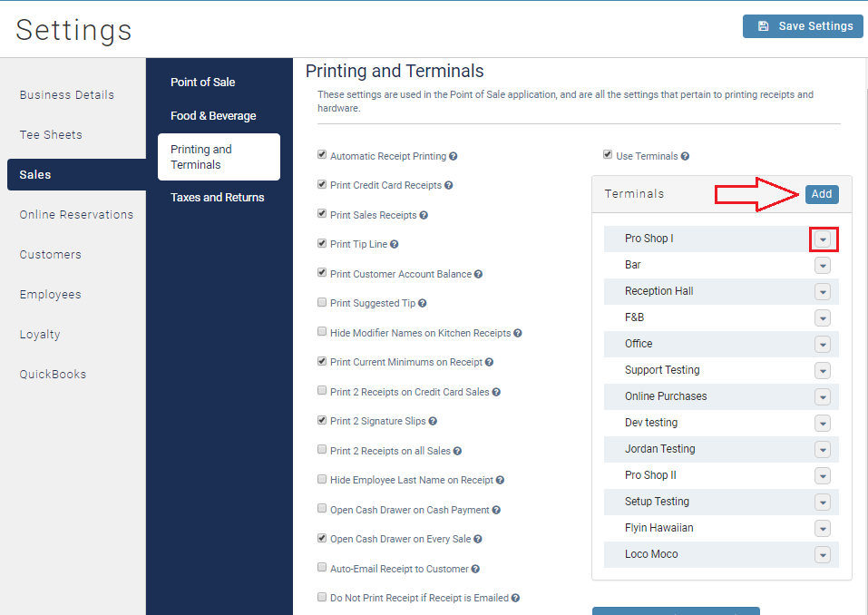Image resolution: width=868 pixels, height=615 pixels.
Task: Enable Print Suggested Tip
Action: [x=322, y=303]
